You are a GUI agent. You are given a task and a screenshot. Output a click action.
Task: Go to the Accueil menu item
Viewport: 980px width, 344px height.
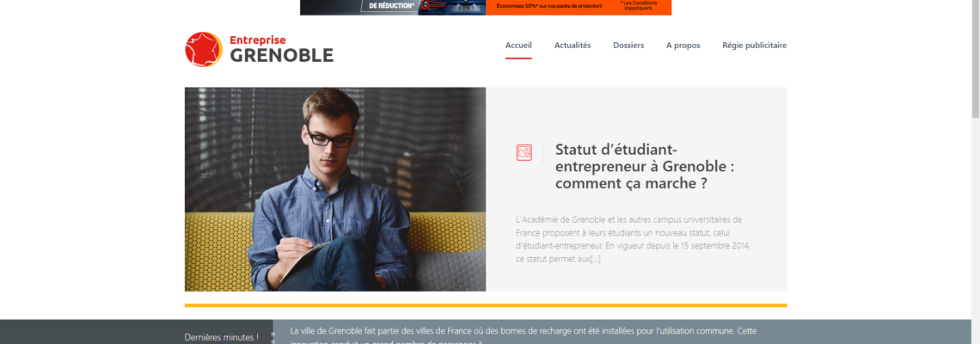click(518, 45)
